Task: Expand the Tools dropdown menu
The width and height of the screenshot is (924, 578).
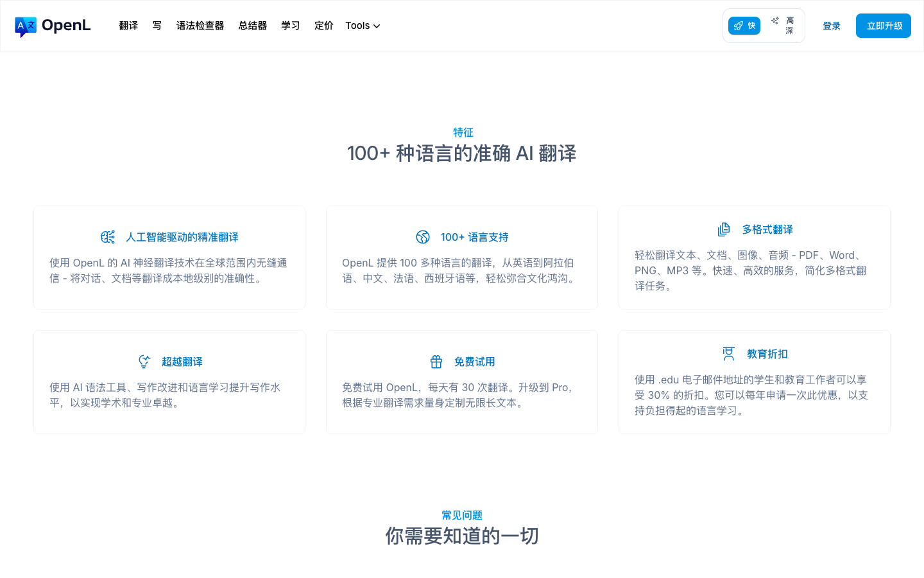Action: pyautogui.click(x=363, y=26)
